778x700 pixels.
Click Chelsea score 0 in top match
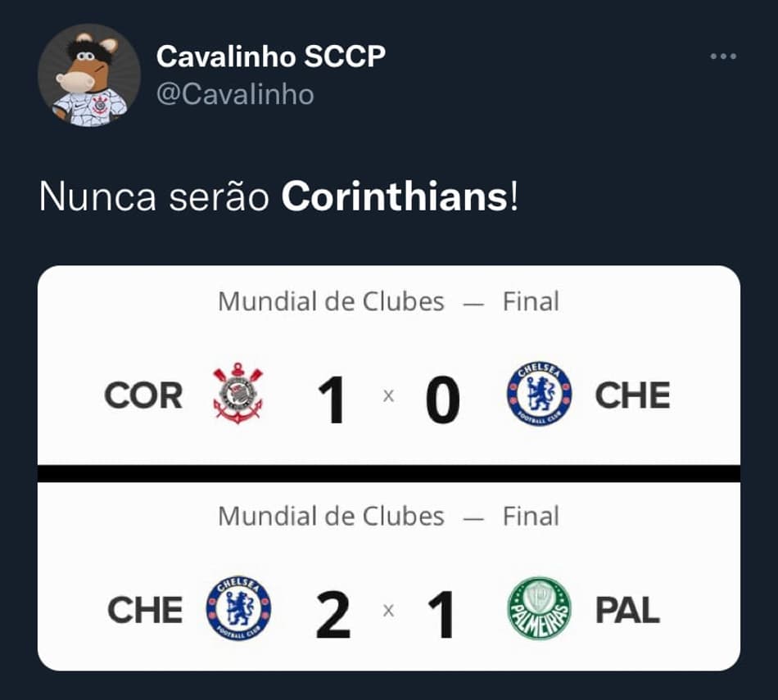point(442,400)
